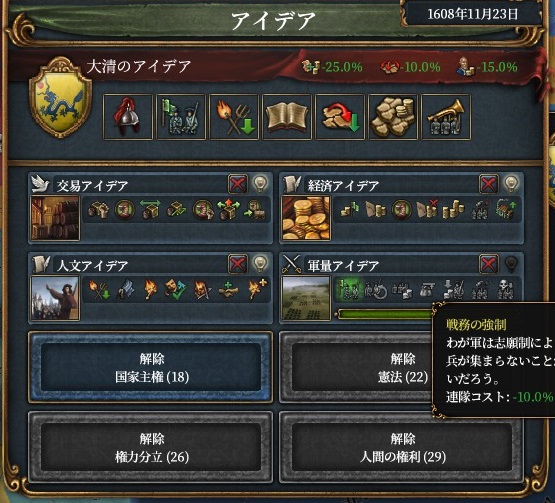
Task: Click the skull icon in 軍量アイデア row
Action: click(505, 289)
